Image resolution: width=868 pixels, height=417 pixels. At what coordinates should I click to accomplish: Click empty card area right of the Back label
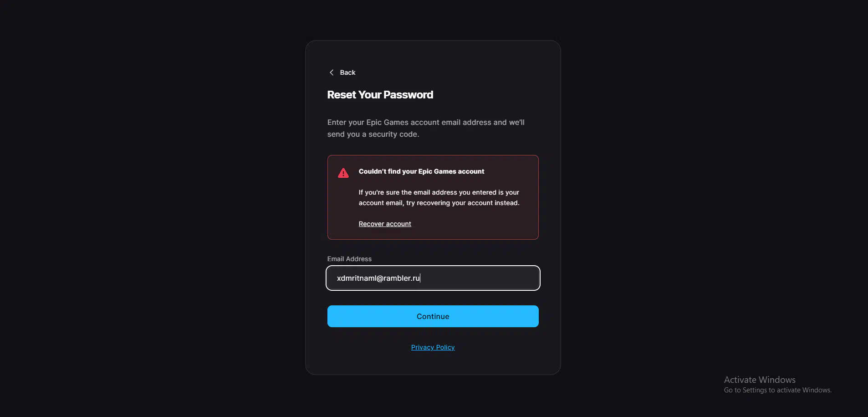(446, 72)
